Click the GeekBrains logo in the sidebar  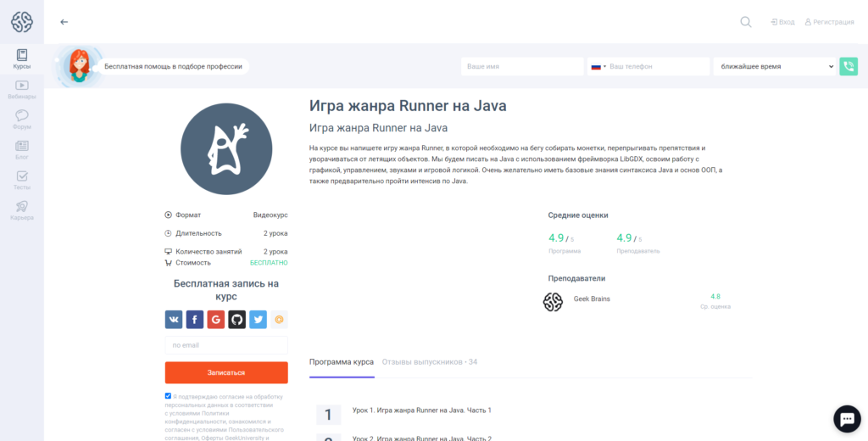(x=21, y=22)
